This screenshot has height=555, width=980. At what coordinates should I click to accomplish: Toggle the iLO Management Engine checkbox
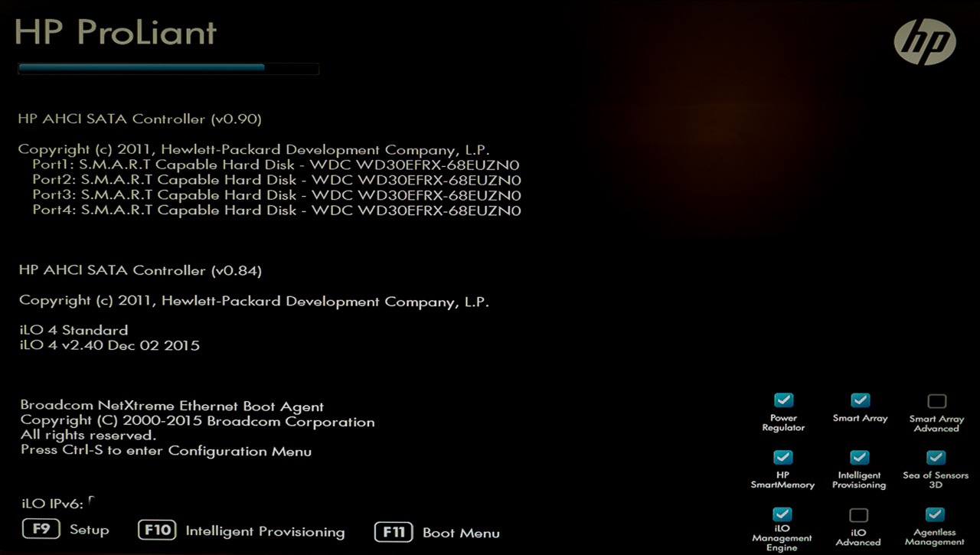point(782,514)
